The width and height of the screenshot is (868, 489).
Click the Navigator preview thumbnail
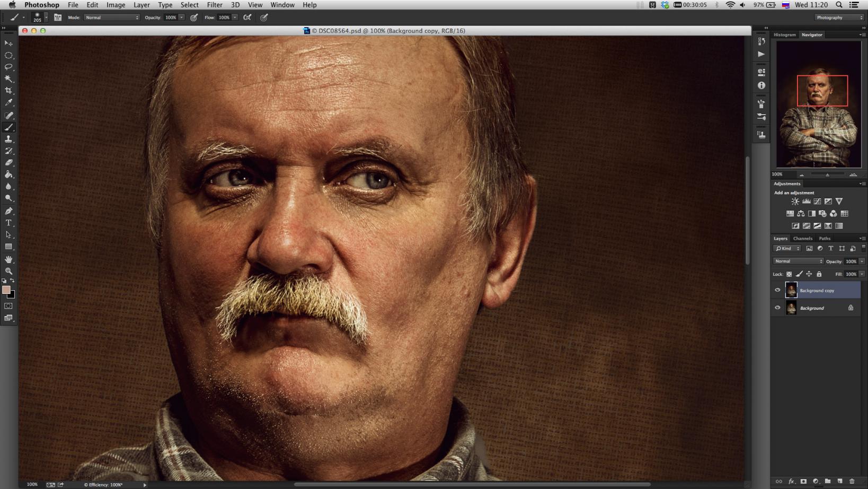[x=819, y=104]
